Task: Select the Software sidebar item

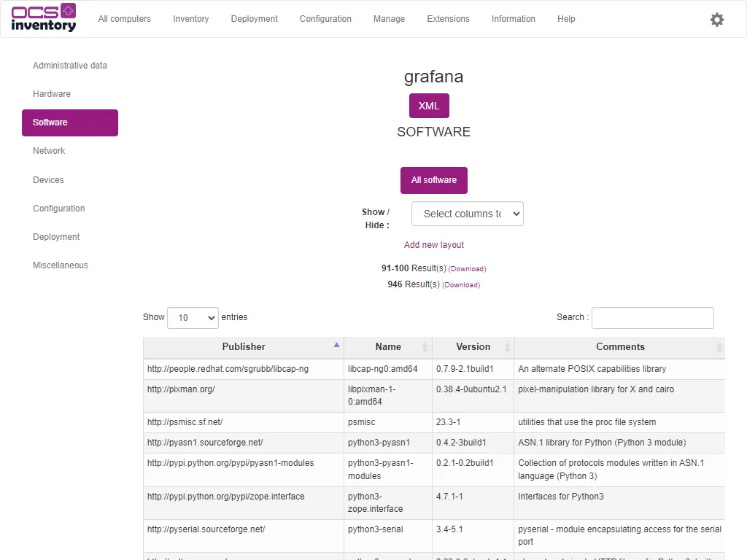Action: coord(70,122)
